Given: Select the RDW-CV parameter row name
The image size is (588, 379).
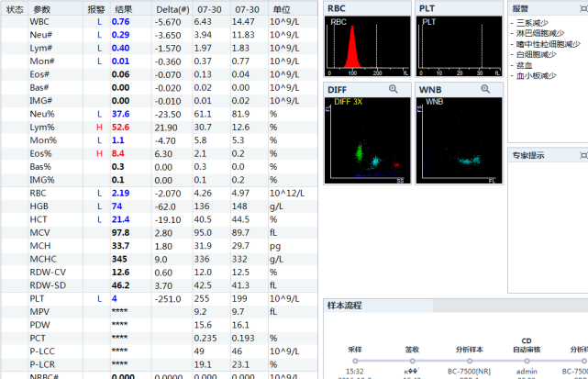Looking at the screenshot, I should click(x=48, y=272).
